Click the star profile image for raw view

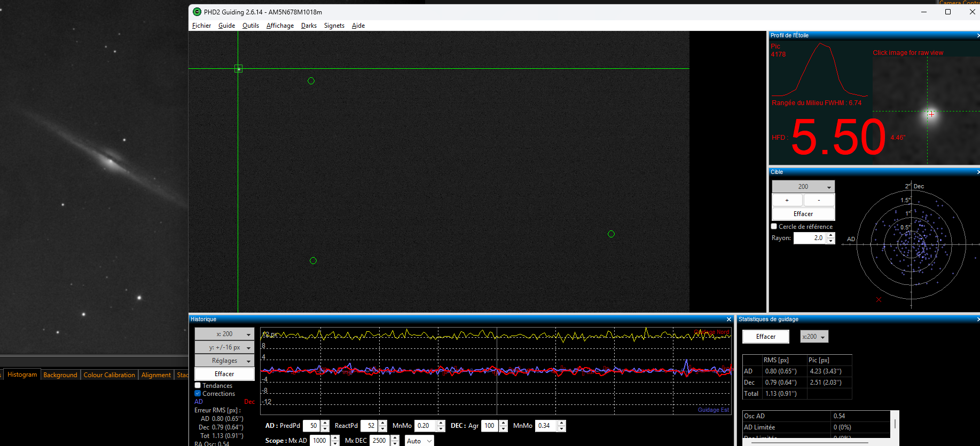(926, 110)
